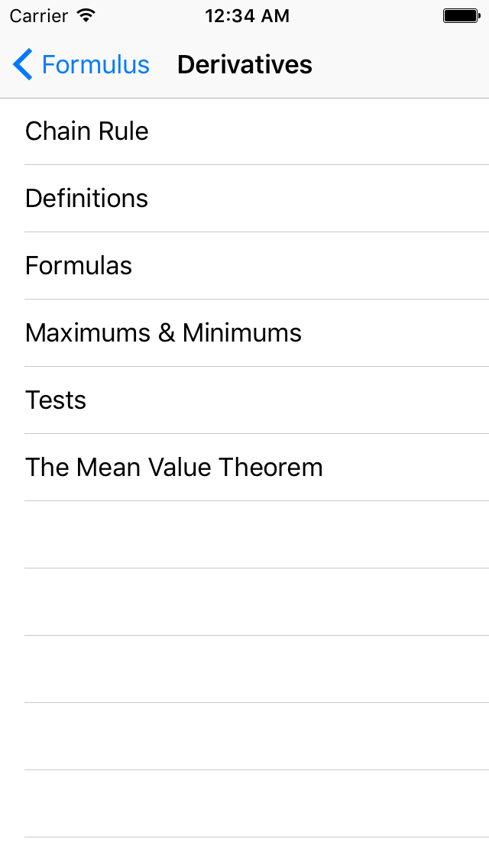
Task: Tap the battery icon in status bar
Action: point(461,15)
